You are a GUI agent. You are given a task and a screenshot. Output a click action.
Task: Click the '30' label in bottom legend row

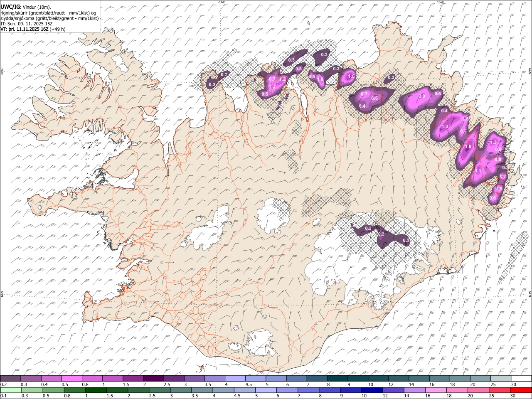pos(514,396)
